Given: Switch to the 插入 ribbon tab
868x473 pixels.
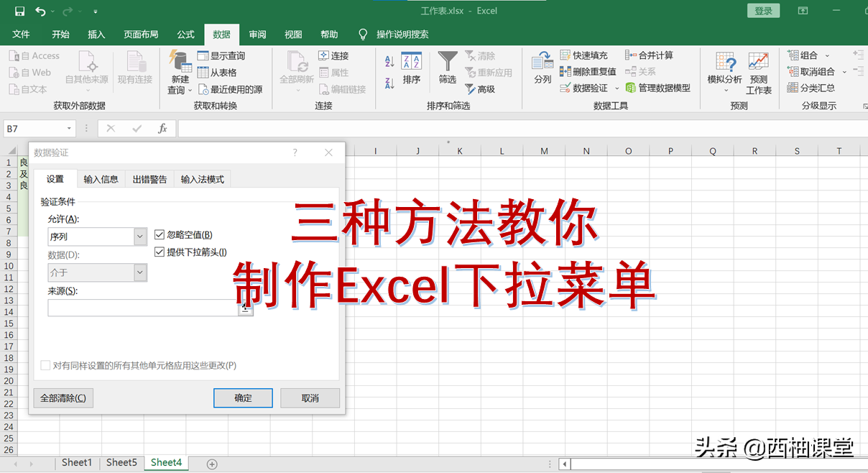Looking at the screenshot, I should (96, 35).
